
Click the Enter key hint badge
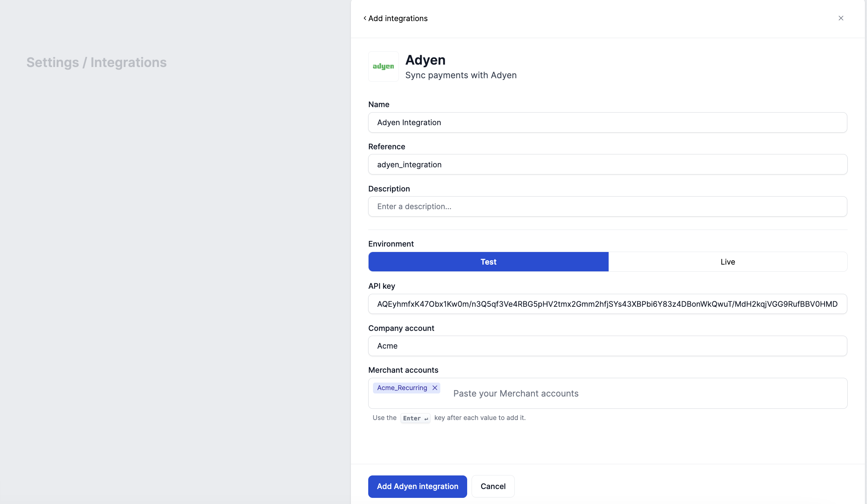tap(415, 418)
